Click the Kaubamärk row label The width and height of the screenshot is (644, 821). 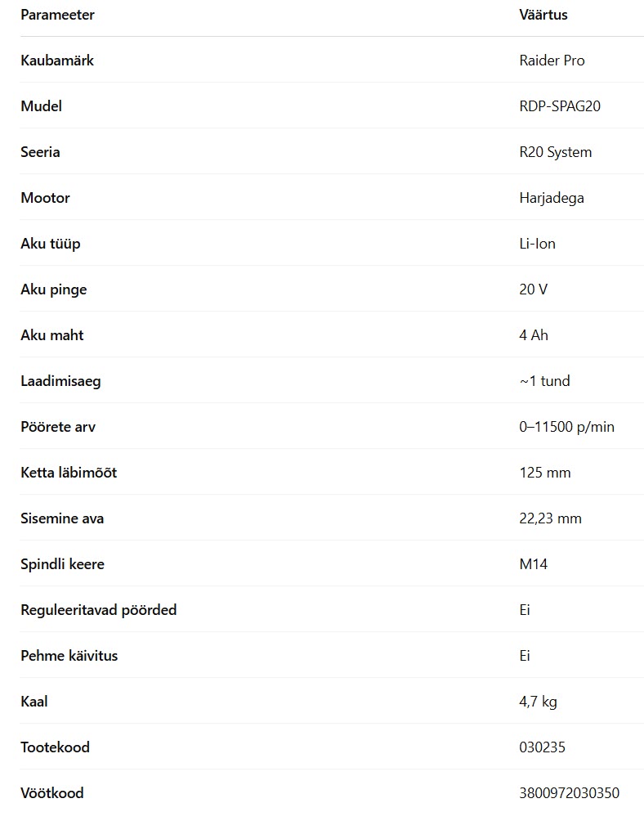(x=57, y=61)
